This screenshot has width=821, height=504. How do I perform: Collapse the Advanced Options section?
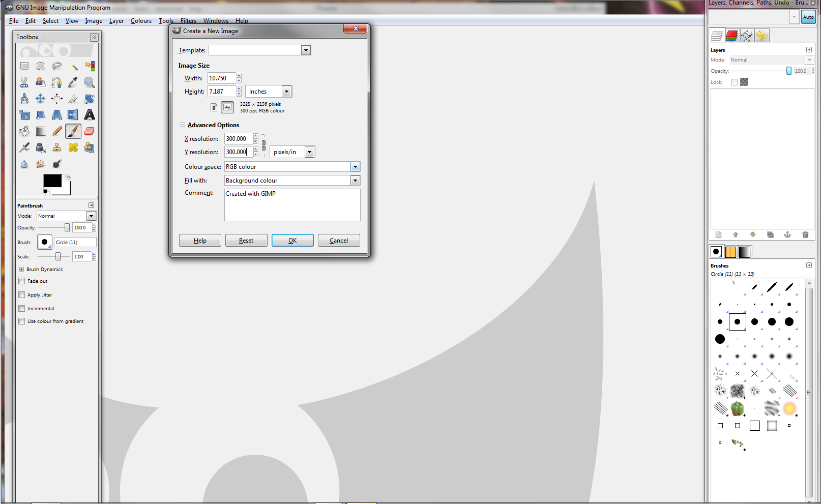[183, 125]
